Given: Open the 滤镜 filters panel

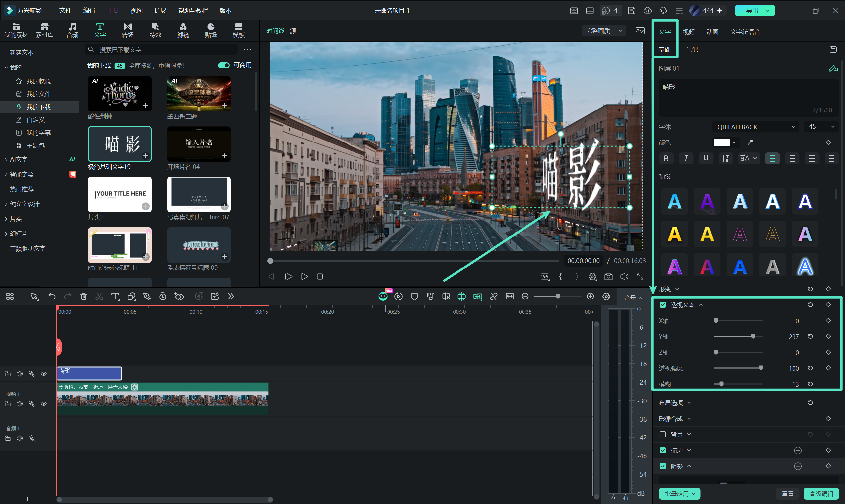Looking at the screenshot, I should tap(183, 30).
